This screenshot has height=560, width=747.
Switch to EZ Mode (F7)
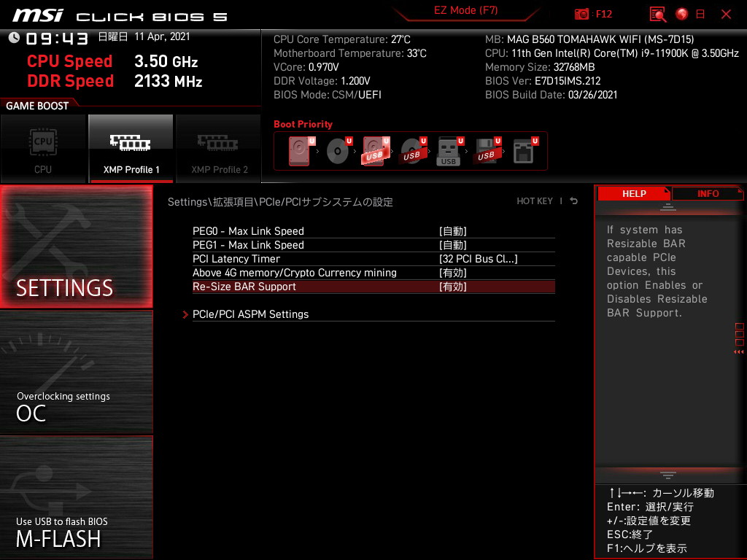click(466, 10)
